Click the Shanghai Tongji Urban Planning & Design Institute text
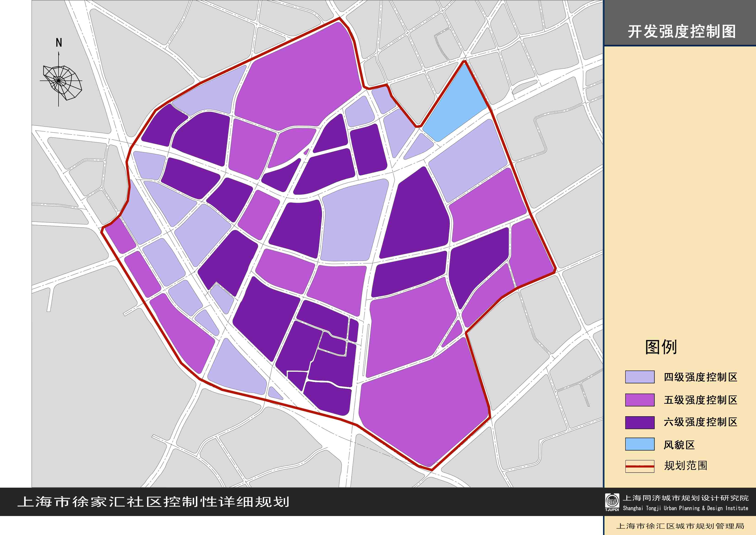Image resolution: width=756 pixels, height=535 pixels. [x=685, y=508]
